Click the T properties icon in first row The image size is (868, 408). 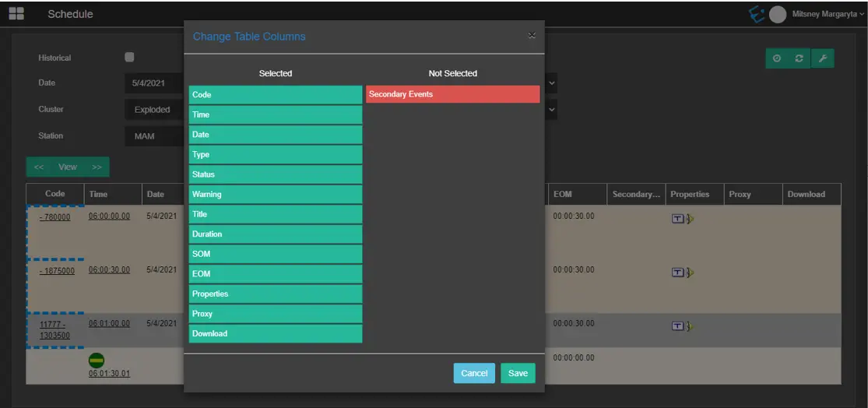677,219
